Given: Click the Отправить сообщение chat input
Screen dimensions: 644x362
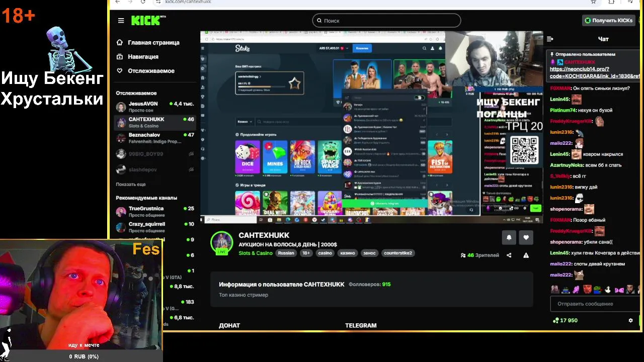Looking at the screenshot, I should pos(596,304).
